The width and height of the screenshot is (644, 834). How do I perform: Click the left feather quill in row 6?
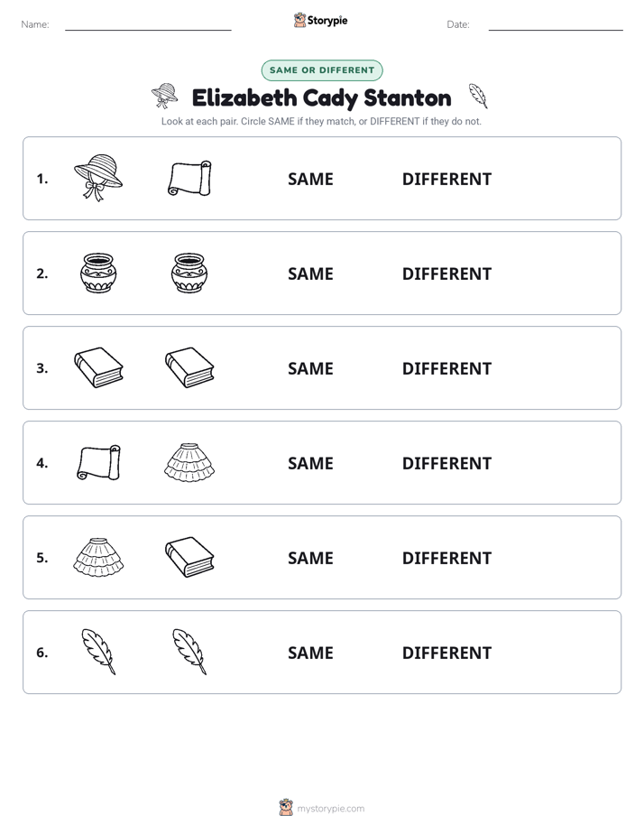(98, 652)
